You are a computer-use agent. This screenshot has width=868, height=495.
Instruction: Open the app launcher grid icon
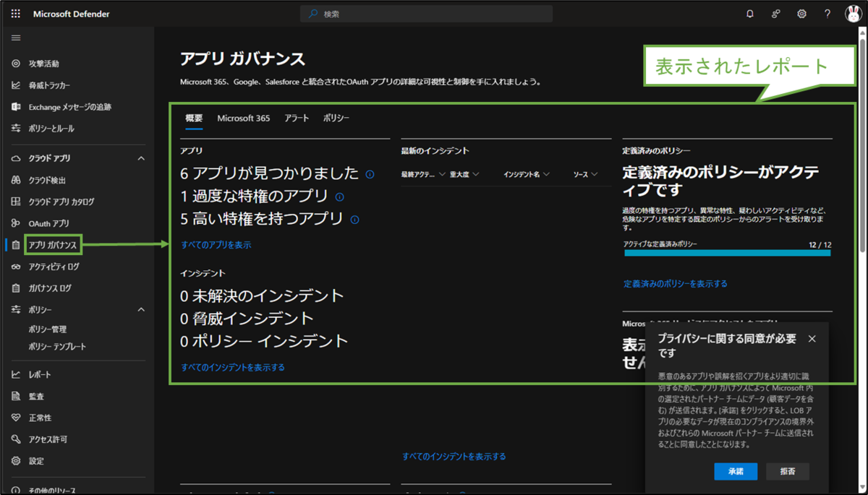point(16,14)
